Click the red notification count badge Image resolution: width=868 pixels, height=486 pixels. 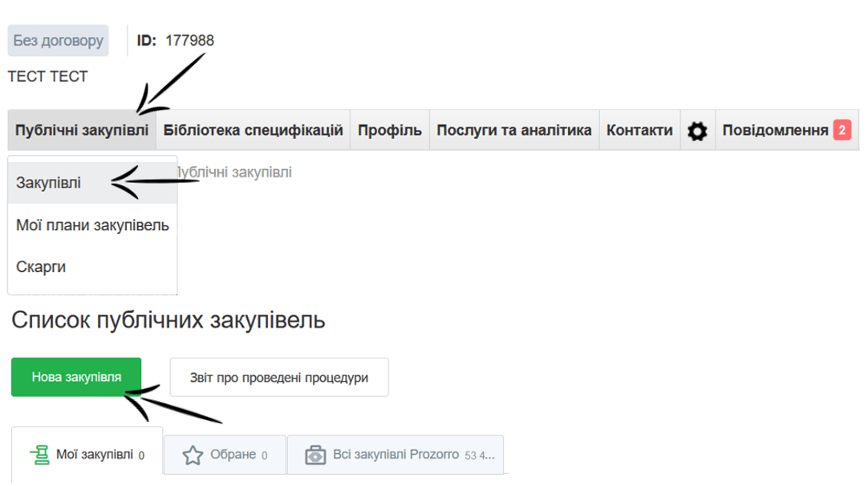(x=842, y=130)
